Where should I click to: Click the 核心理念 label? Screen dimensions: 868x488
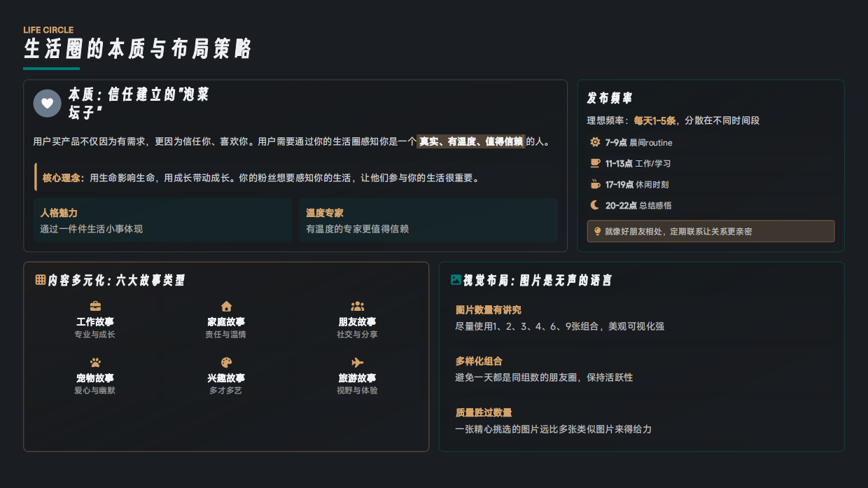(x=63, y=178)
